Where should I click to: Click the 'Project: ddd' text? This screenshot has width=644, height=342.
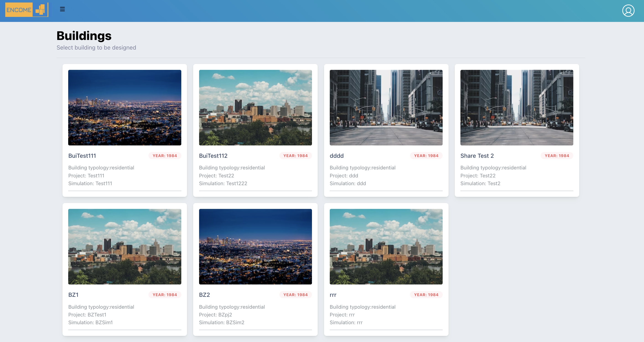tap(344, 176)
